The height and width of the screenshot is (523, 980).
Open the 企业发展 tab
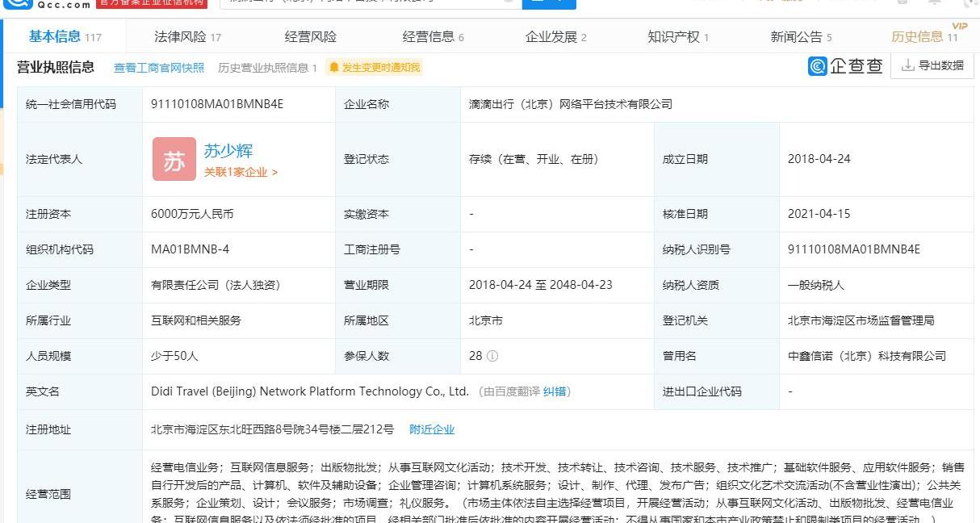coord(556,37)
